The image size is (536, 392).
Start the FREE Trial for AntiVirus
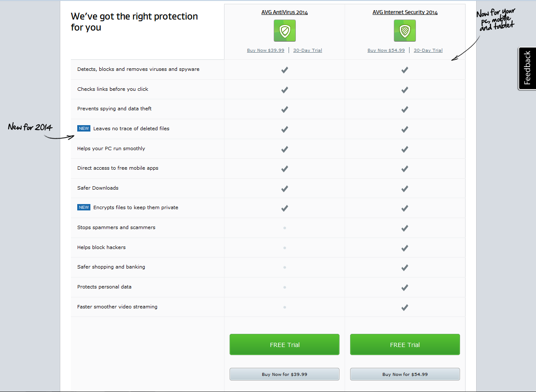pyautogui.click(x=284, y=344)
